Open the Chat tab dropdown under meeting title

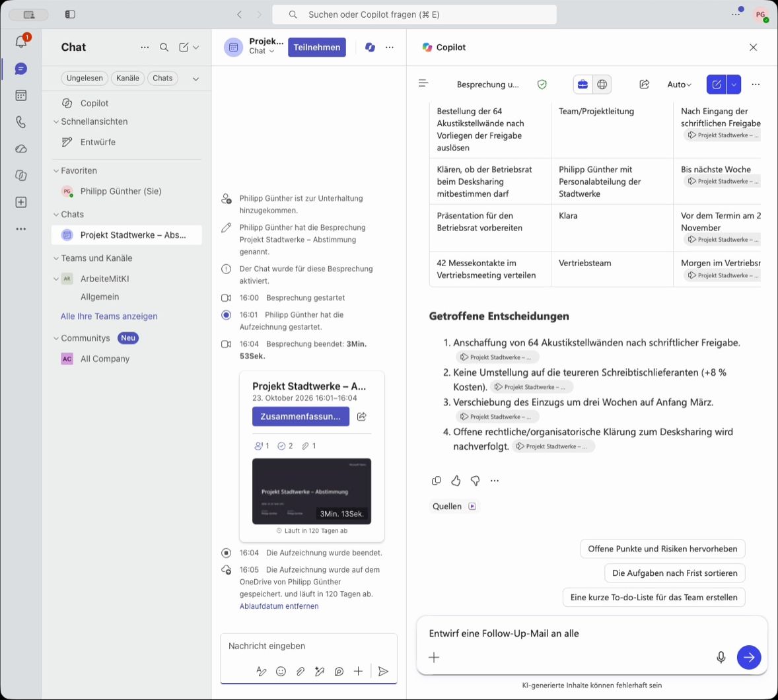point(262,51)
